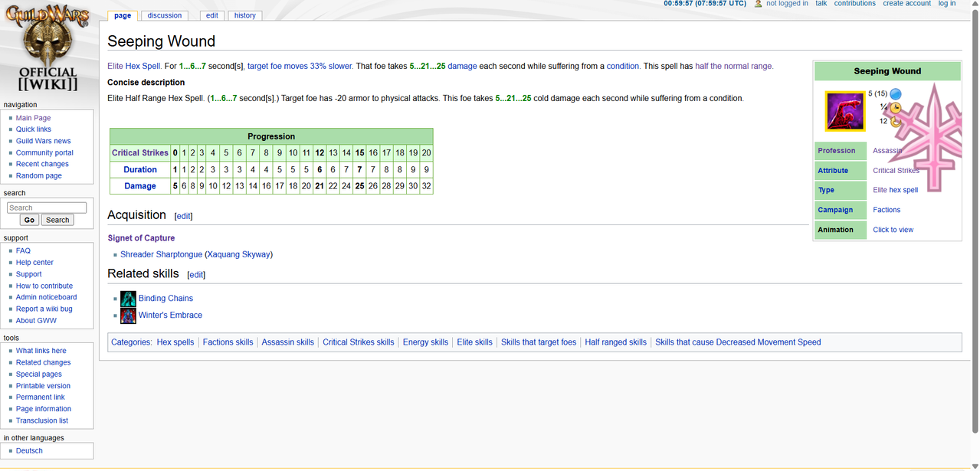This screenshot has height=471, width=980.
Task: Open Recent changes link
Action: [x=42, y=164]
